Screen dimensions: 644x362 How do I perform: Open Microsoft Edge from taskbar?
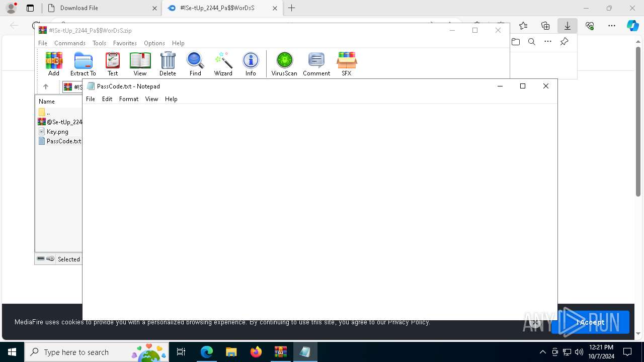(x=207, y=352)
